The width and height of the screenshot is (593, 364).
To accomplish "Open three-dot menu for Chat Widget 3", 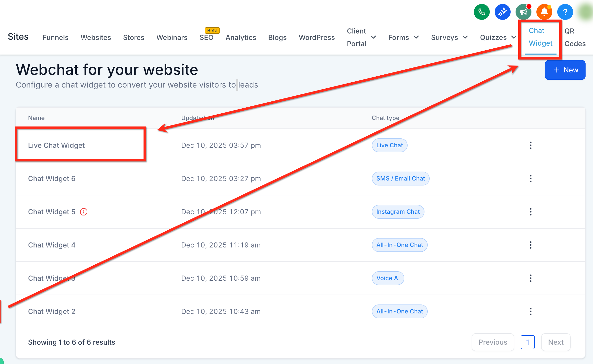I will pos(530,278).
